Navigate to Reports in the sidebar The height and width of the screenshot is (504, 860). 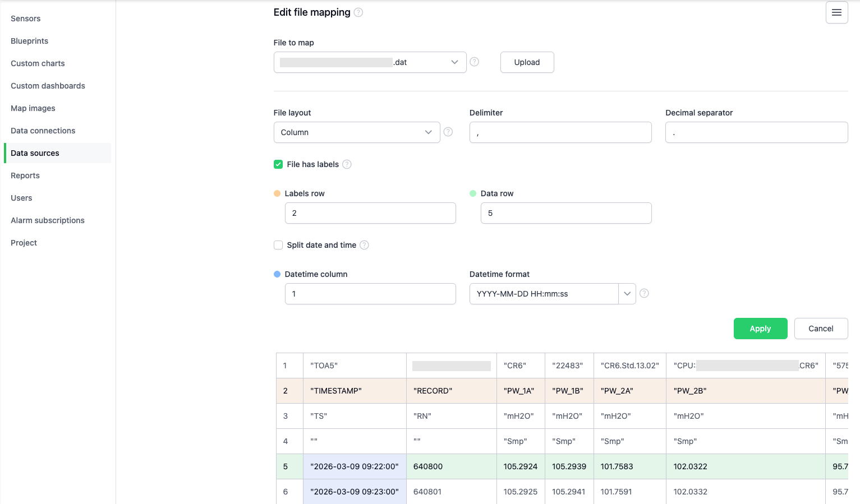pyautogui.click(x=25, y=175)
